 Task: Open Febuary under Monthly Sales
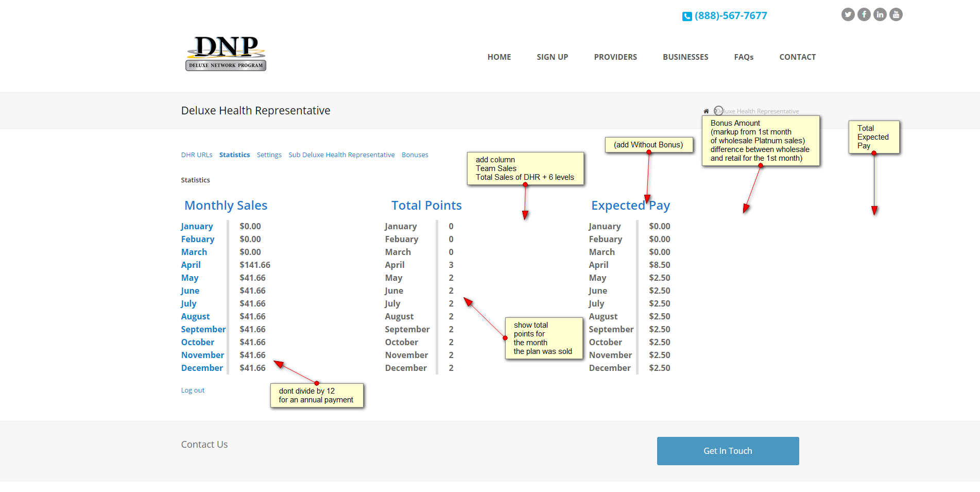[x=198, y=239]
